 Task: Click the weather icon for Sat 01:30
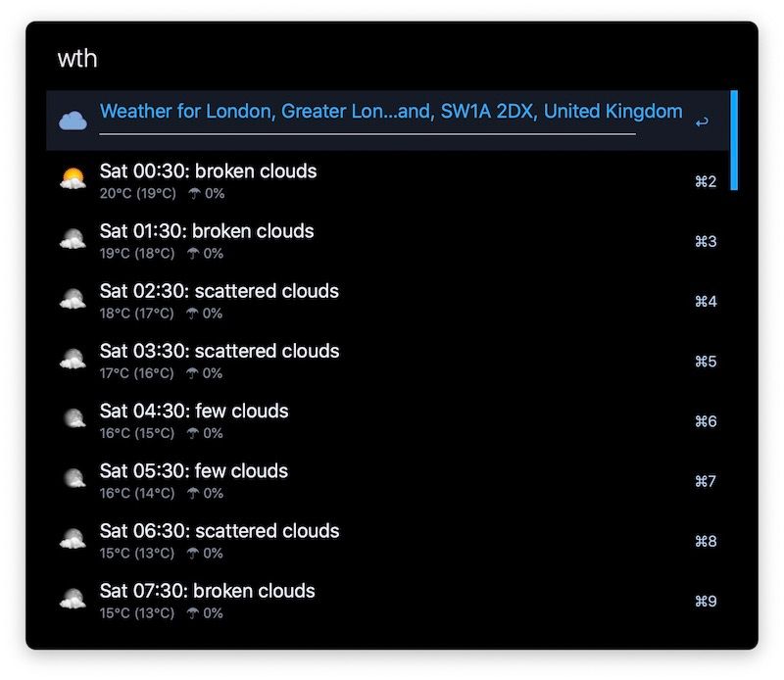(x=73, y=240)
